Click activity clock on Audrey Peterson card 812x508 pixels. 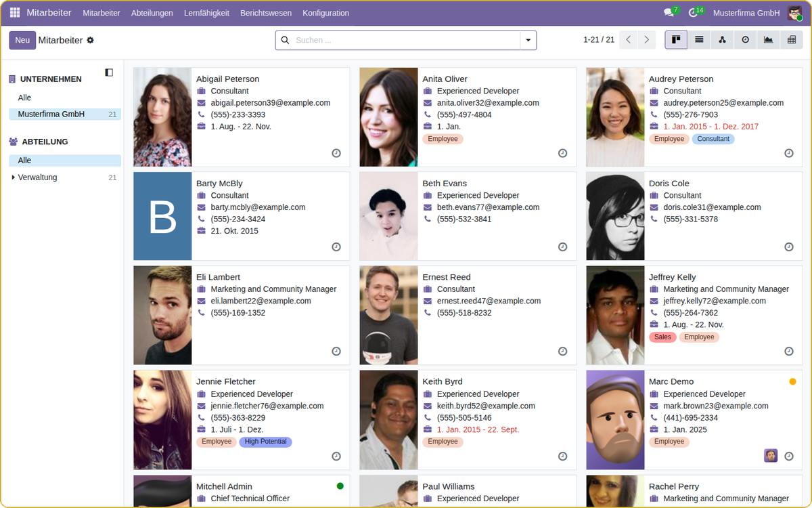click(789, 154)
